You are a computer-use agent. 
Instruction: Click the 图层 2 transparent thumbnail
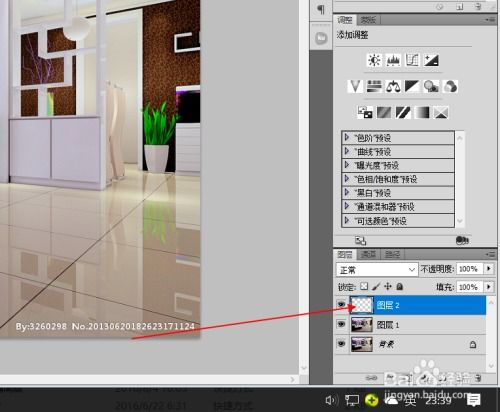coord(362,305)
